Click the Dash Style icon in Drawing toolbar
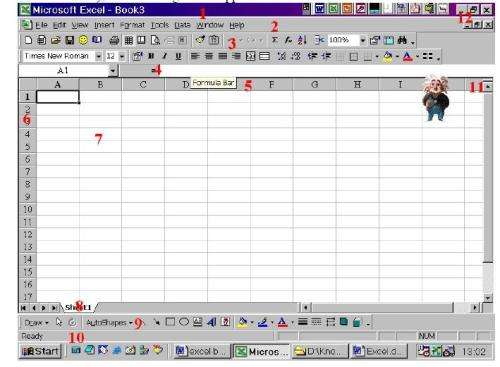Viewport: 500px width, 367px height. [x=316, y=322]
